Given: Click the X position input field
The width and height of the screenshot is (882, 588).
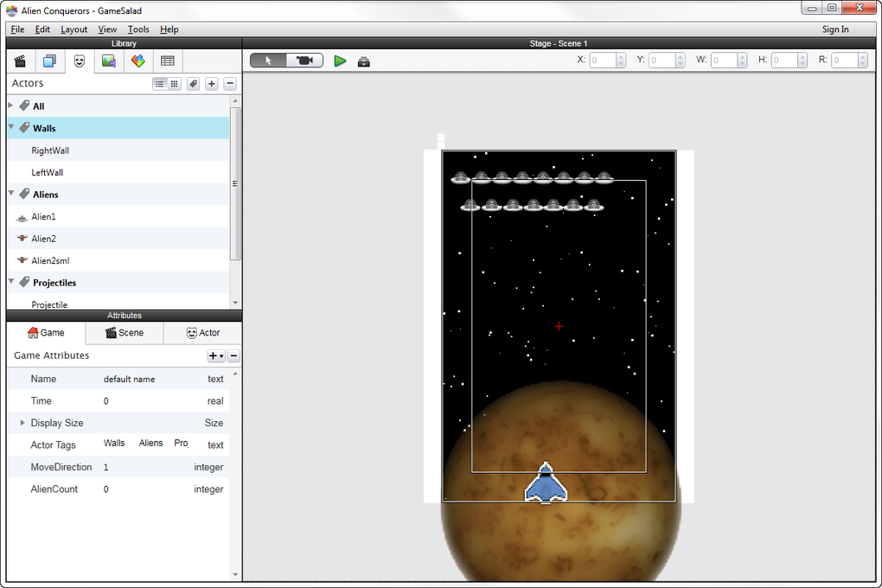Looking at the screenshot, I should coord(603,61).
